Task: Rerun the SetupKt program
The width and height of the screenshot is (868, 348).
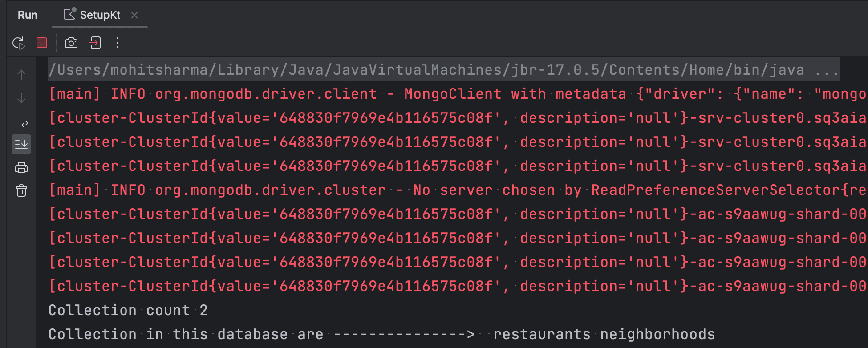Action: pos(19,43)
